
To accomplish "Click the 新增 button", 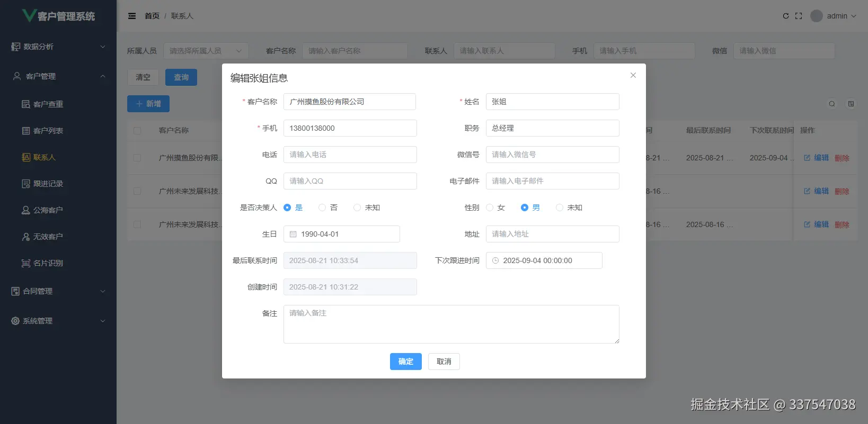I will [x=148, y=104].
